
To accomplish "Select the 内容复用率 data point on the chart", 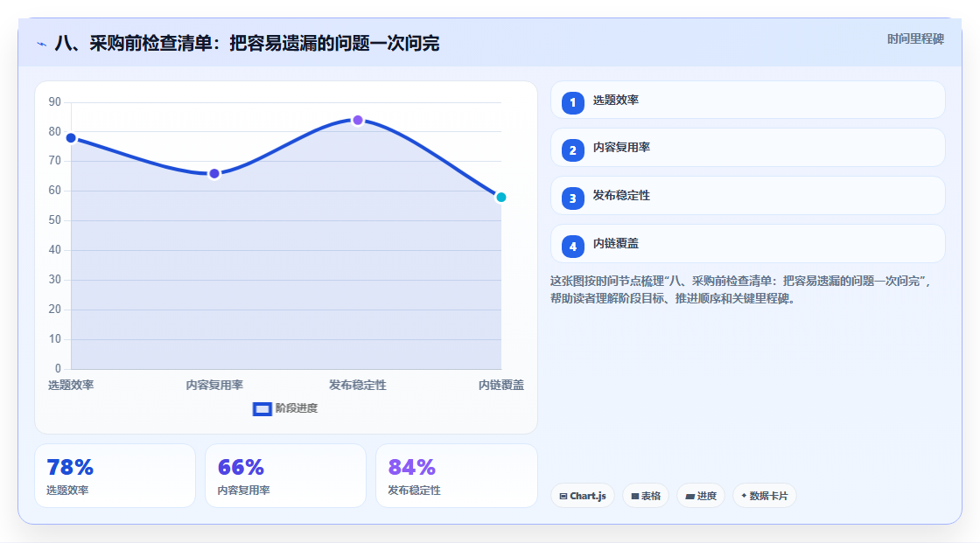I will pyautogui.click(x=214, y=174).
